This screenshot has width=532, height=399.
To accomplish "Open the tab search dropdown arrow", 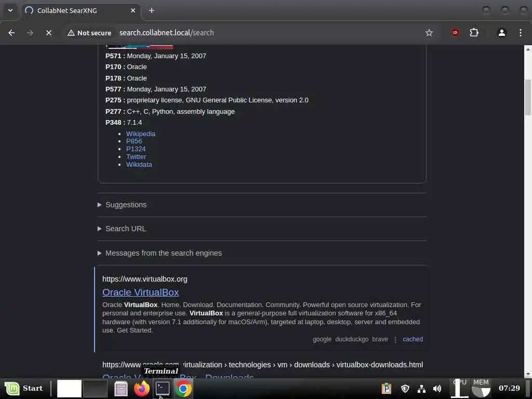I will coord(10,10).
